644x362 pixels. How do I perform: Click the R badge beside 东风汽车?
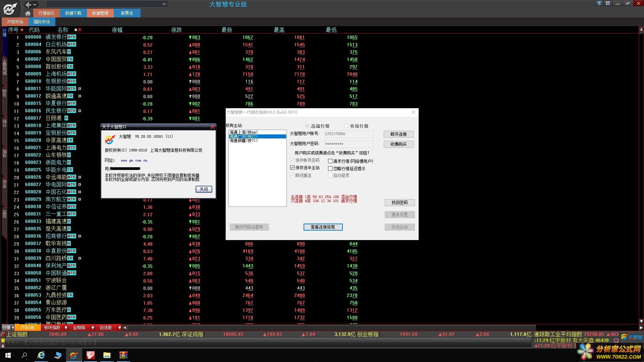69,52
